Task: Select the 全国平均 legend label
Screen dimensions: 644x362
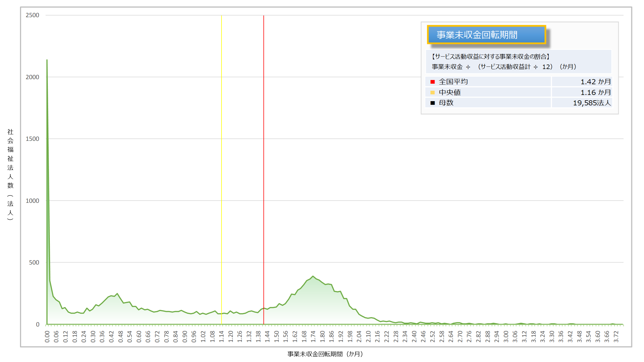Action: pyautogui.click(x=453, y=82)
